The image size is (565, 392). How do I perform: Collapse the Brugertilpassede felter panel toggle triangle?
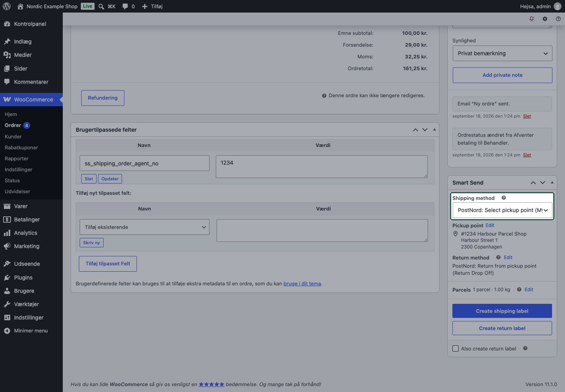[x=434, y=129]
